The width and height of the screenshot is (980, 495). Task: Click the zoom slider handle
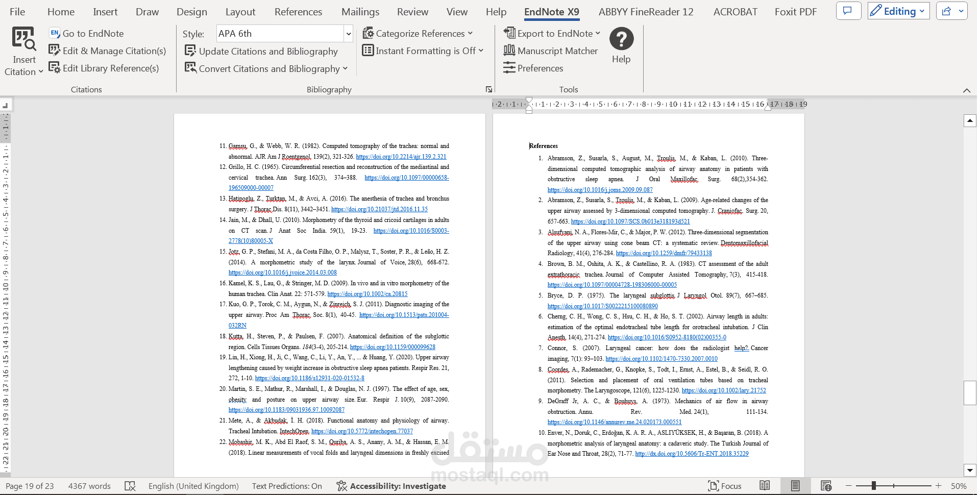(874, 486)
